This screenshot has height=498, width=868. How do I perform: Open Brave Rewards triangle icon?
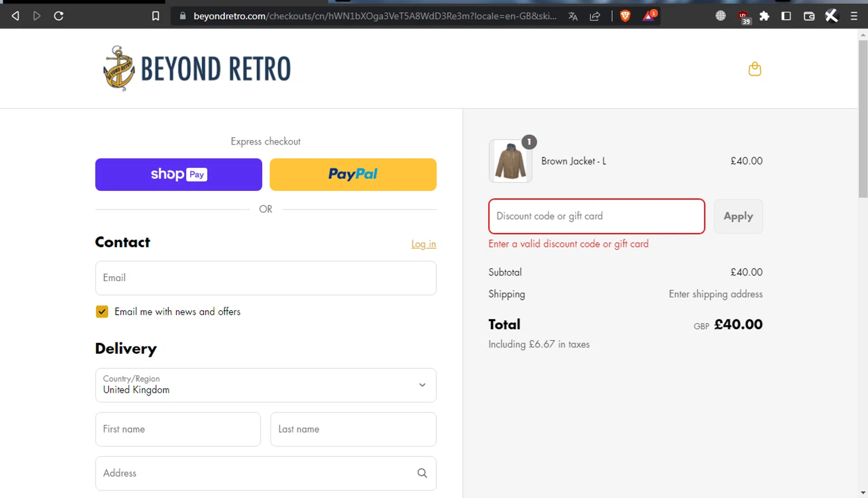pos(649,16)
